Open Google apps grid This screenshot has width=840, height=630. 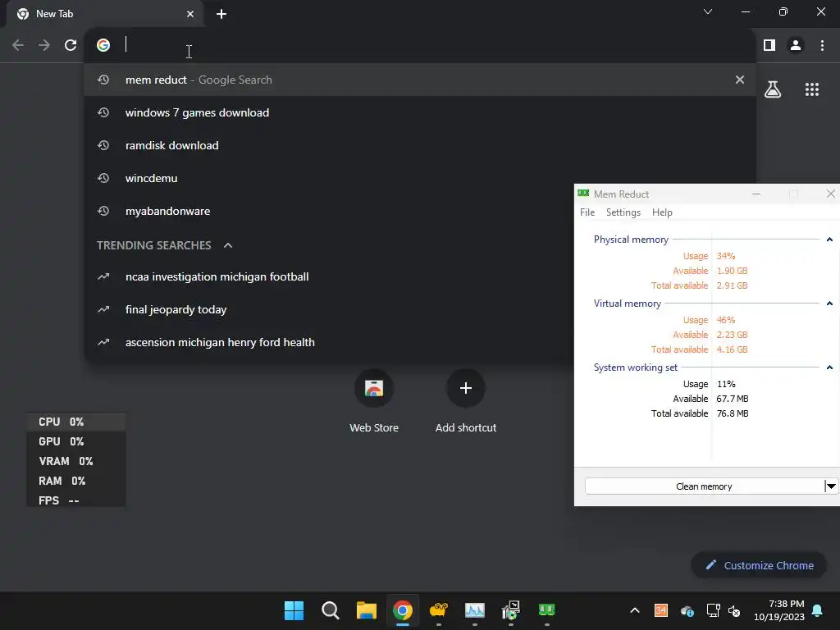point(812,89)
